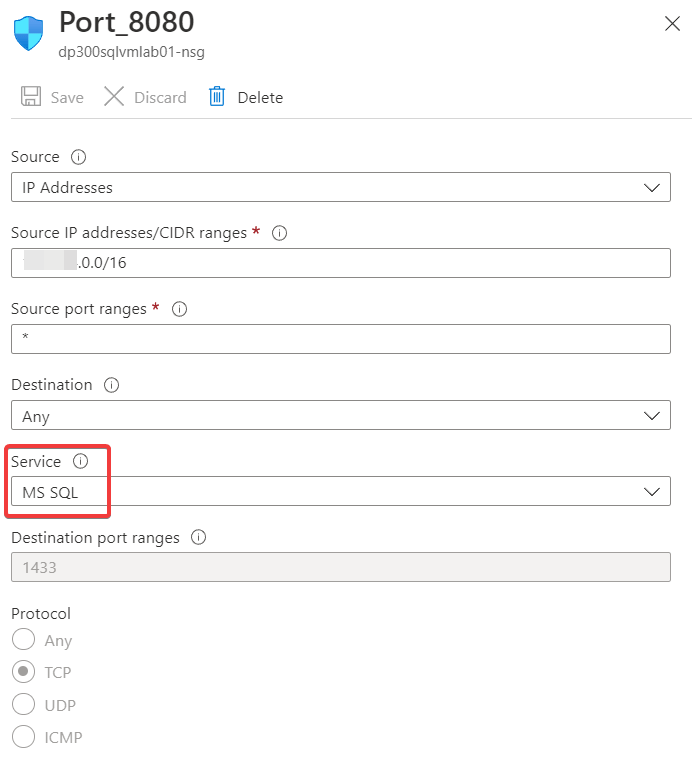Select the ICMP protocol radio button
Image resolution: width=692 pixels, height=766 pixels.
click(23, 738)
